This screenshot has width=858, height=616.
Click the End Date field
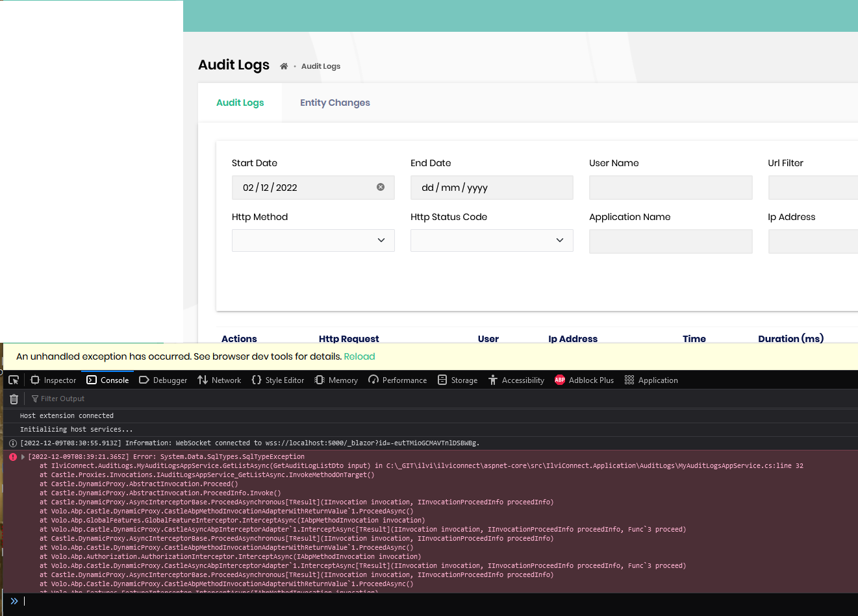point(492,188)
